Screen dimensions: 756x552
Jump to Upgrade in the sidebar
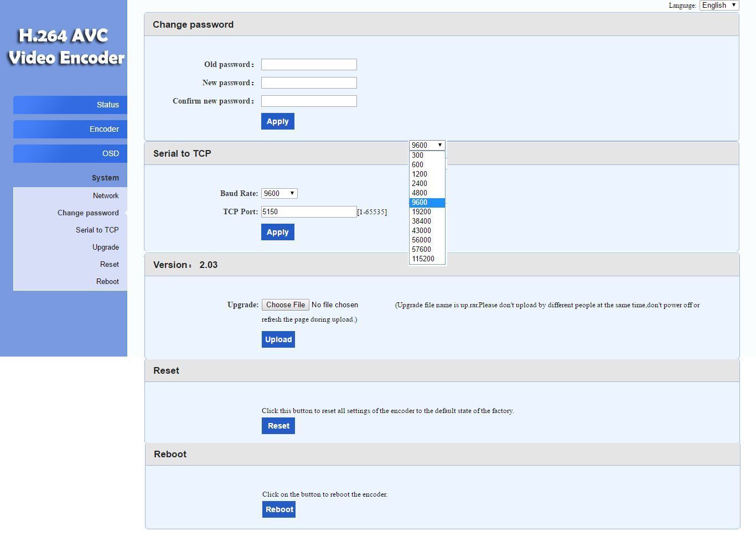(105, 247)
